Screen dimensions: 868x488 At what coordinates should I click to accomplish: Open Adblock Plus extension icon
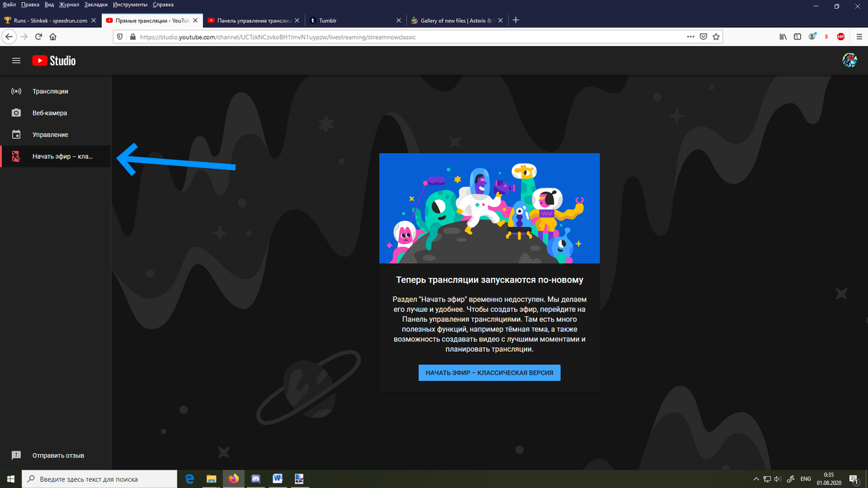coord(841,37)
